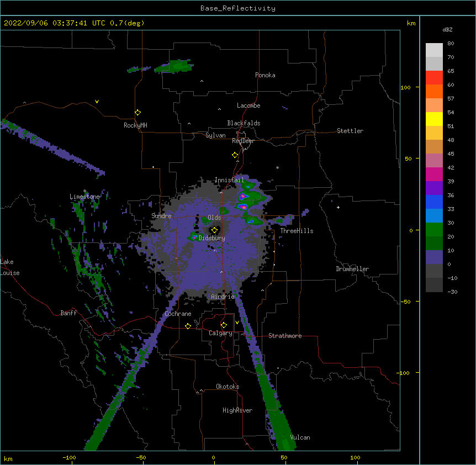Click the Ponoka city label
476x465 pixels.
[x=265, y=75]
